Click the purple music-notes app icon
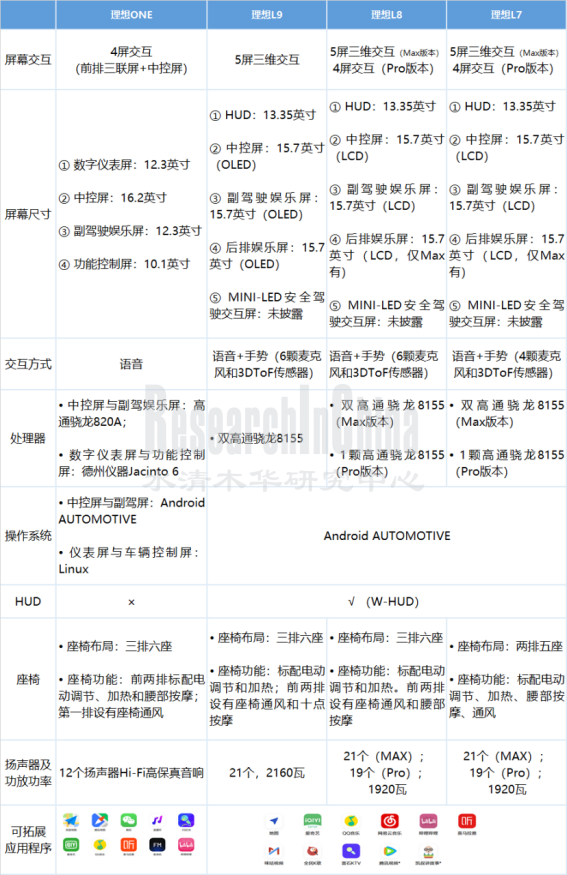567x875 pixels. point(157,820)
